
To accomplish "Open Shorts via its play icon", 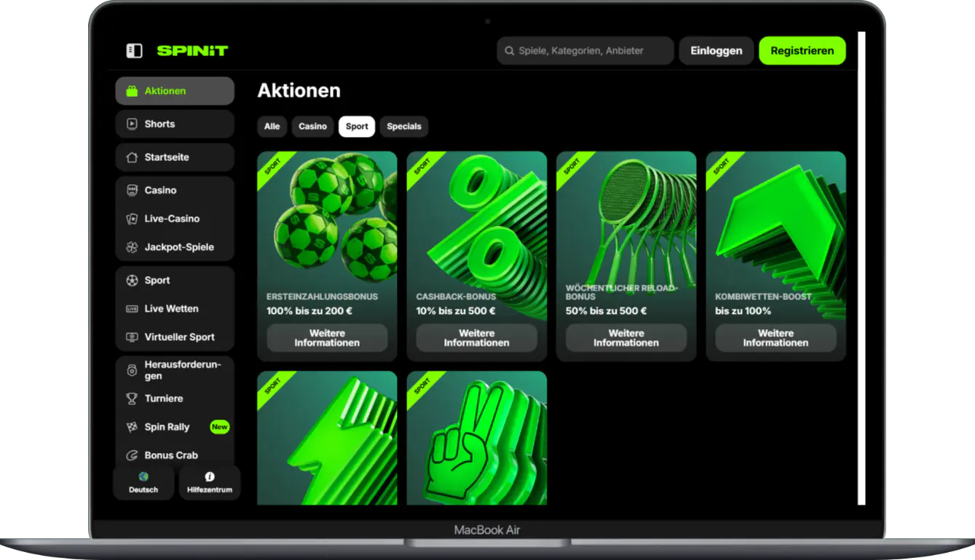I will 132,124.
